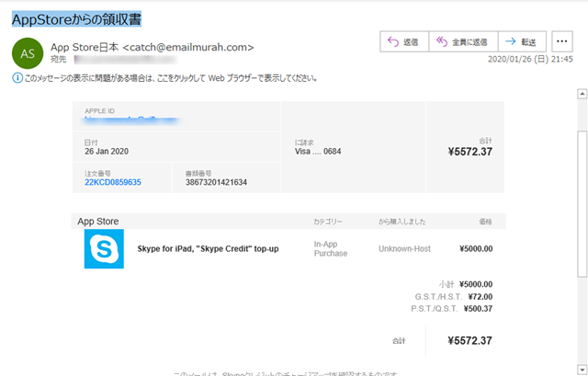Click document number 38673201421634
Screen dimensions: 588x376
point(216,182)
